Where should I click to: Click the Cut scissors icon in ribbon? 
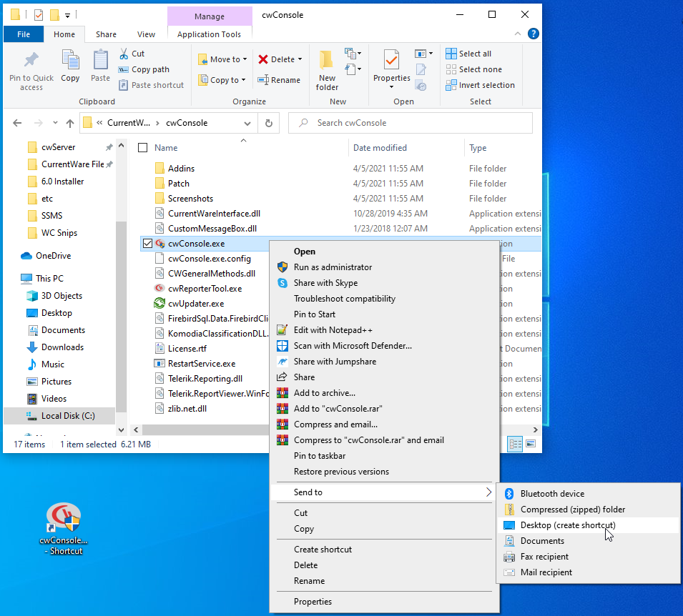coord(124,54)
